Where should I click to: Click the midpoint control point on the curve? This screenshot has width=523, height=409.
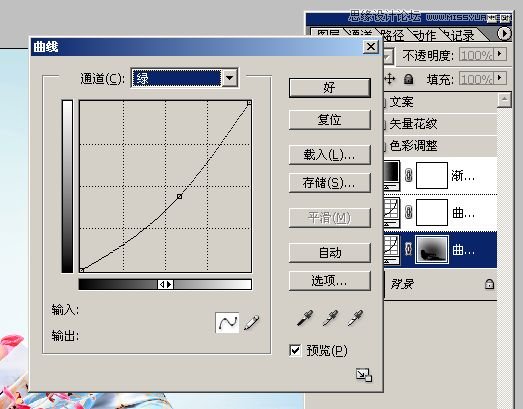[x=179, y=196]
